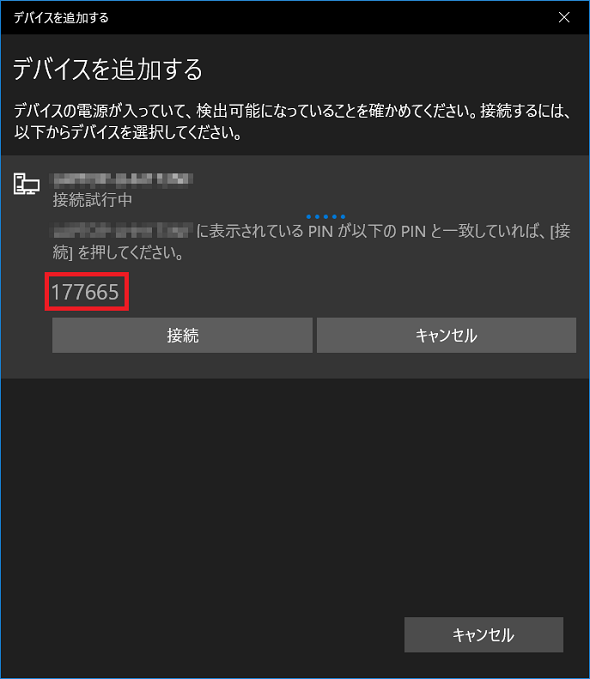
Task: Click the title bar text デバイスを追加する
Action: [61, 18]
